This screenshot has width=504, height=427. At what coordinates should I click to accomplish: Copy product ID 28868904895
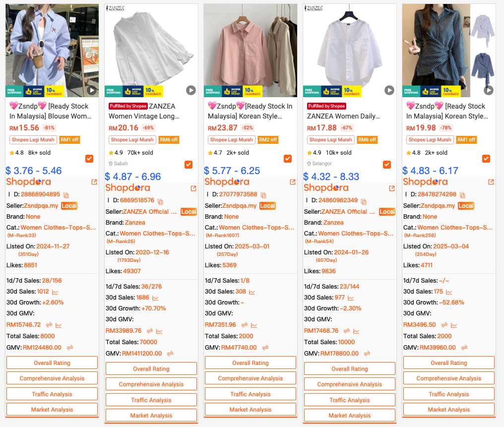(66, 195)
